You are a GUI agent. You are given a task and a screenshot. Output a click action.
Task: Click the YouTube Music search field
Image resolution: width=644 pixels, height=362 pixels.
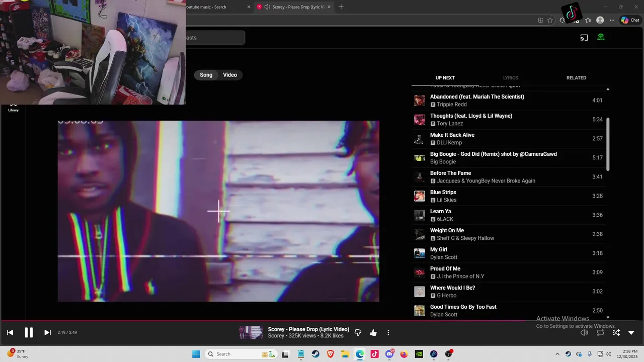[215, 37]
